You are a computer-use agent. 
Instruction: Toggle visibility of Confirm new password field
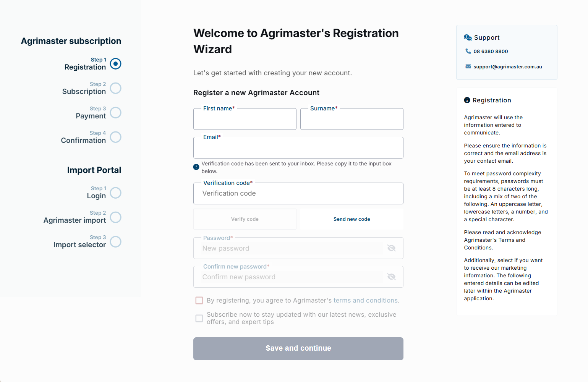coord(391,277)
